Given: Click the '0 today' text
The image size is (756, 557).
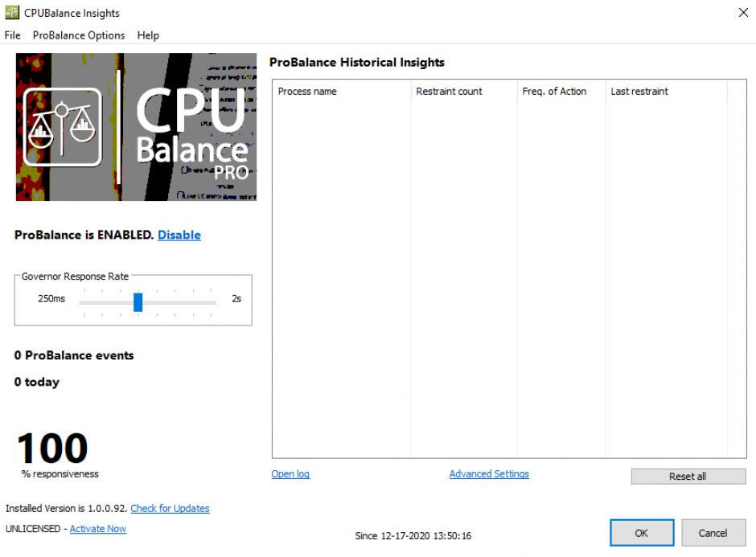Looking at the screenshot, I should click(x=37, y=382).
